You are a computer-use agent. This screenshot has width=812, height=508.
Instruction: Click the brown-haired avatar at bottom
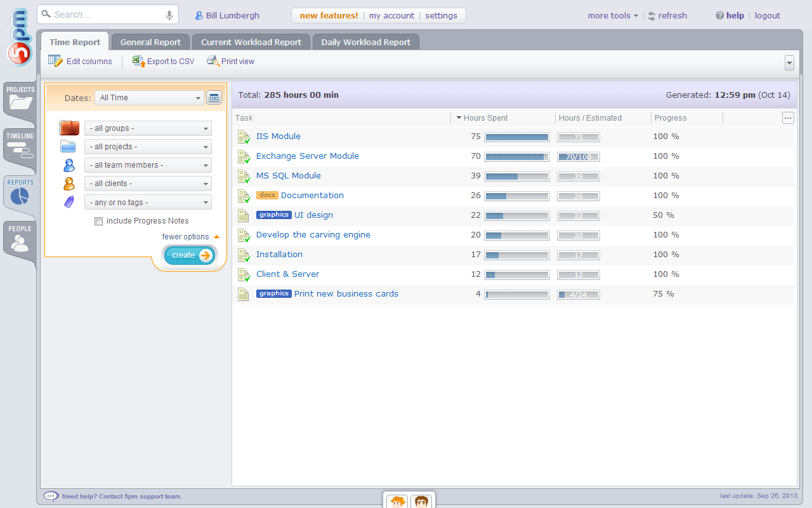[x=422, y=502]
